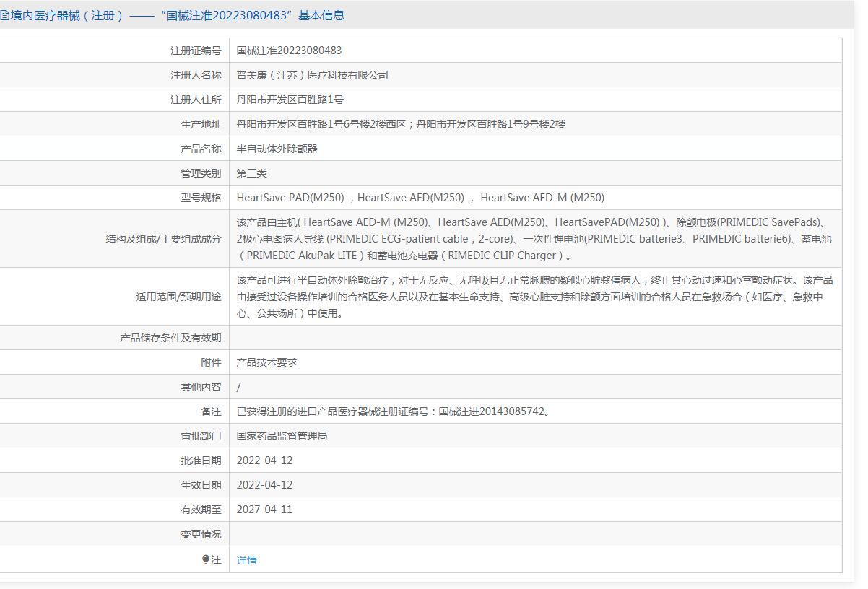Select product name 半自动体外除颤器

pos(277,149)
